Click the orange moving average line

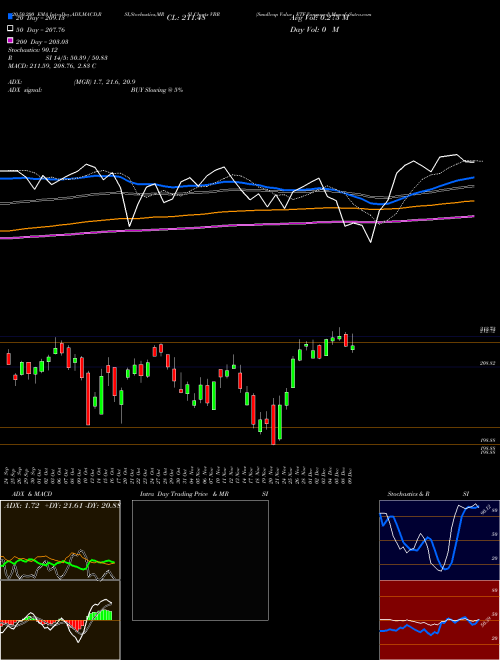click(236, 211)
